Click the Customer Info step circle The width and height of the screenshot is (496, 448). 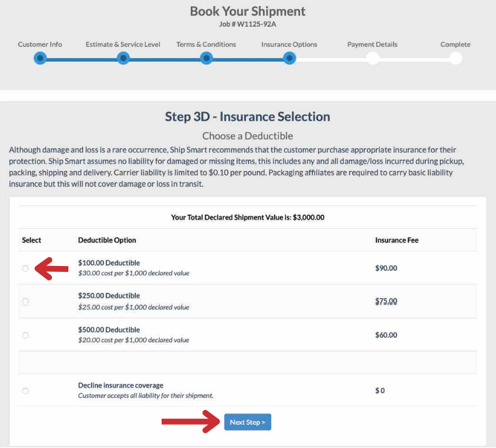pyautogui.click(x=40, y=58)
